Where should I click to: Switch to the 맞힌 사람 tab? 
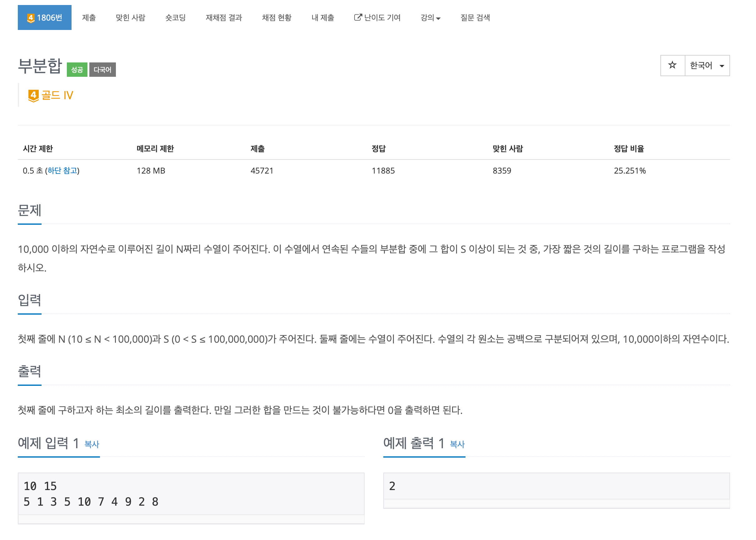click(131, 17)
